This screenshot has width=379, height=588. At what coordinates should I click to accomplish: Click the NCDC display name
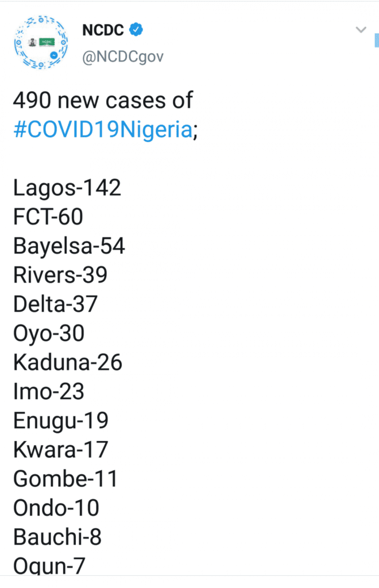pos(103,29)
